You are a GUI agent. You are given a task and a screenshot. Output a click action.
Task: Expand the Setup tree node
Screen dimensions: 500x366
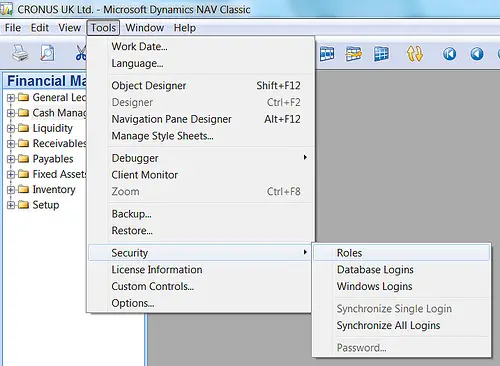[11, 205]
